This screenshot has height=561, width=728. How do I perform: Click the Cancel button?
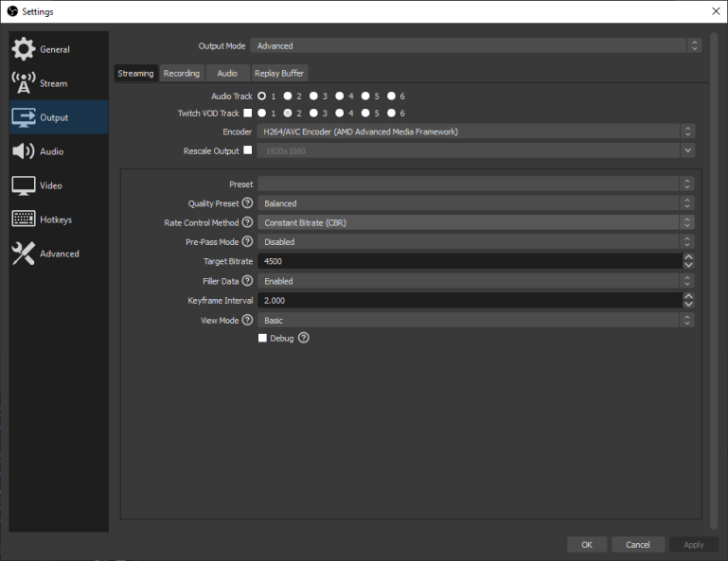click(638, 544)
